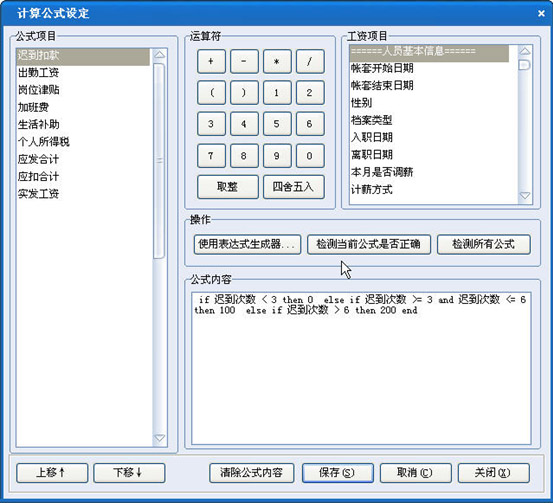Click the 取整 rounding-down button
Image resolution: width=553 pixels, height=503 pixels.
228,187
